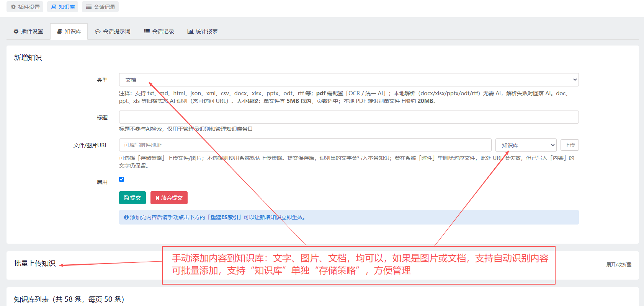Screen dimensions: 644x306
Task: Select the 知识库 tab in second row
Action: (69, 31)
